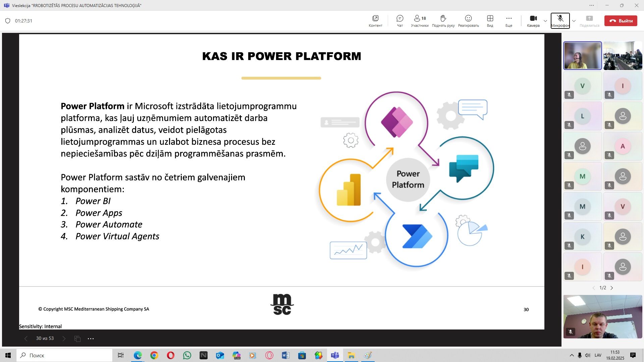The image size is (644, 362).
Task: Open the Контент panel
Action: (x=375, y=21)
